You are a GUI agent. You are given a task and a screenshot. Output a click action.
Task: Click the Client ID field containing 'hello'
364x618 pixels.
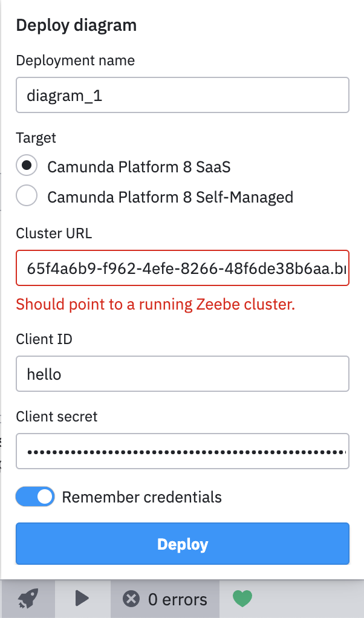click(181, 374)
